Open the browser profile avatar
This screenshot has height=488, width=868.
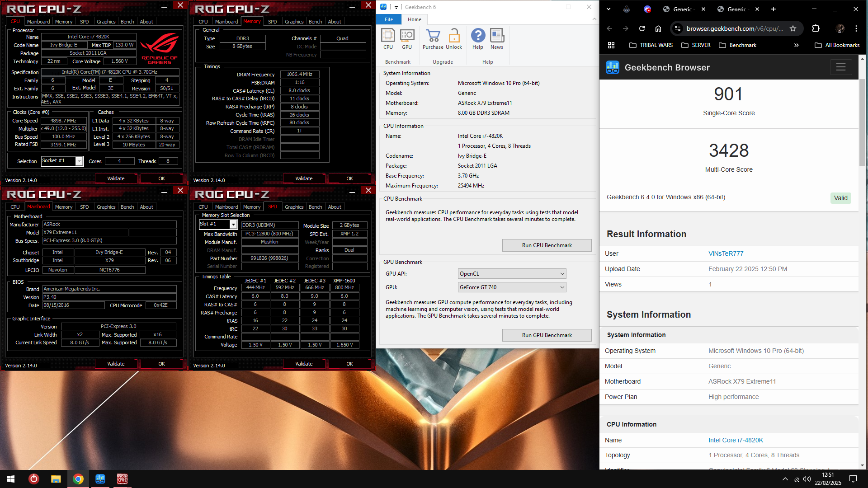(840, 28)
